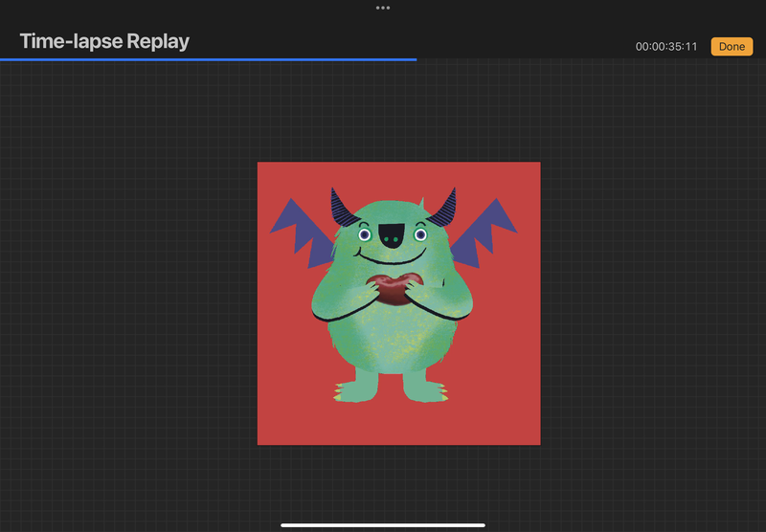Click the dark grid area left of canvas
Screen dimensions: 766x532
124,287
